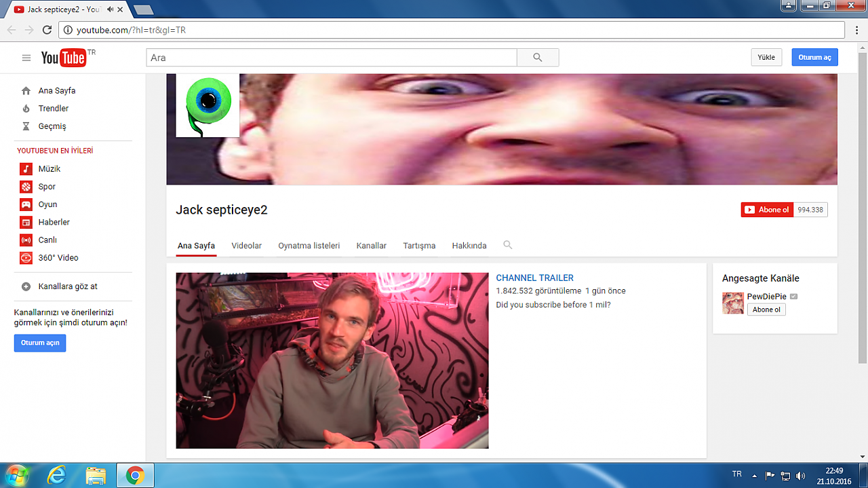Click the red Abone ol subscribe button
The width and height of the screenshot is (868, 488).
click(x=767, y=210)
